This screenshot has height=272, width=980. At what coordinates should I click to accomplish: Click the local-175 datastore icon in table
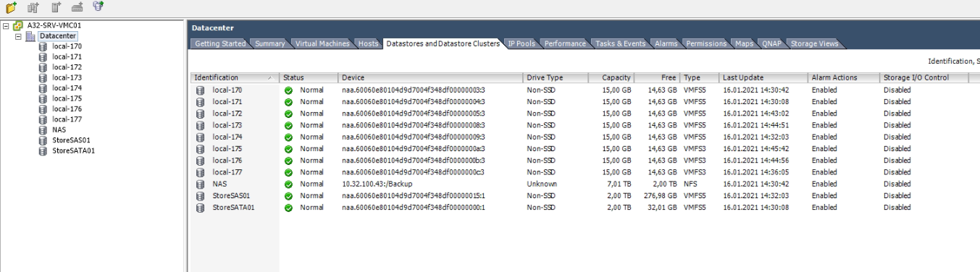(201, 149)
